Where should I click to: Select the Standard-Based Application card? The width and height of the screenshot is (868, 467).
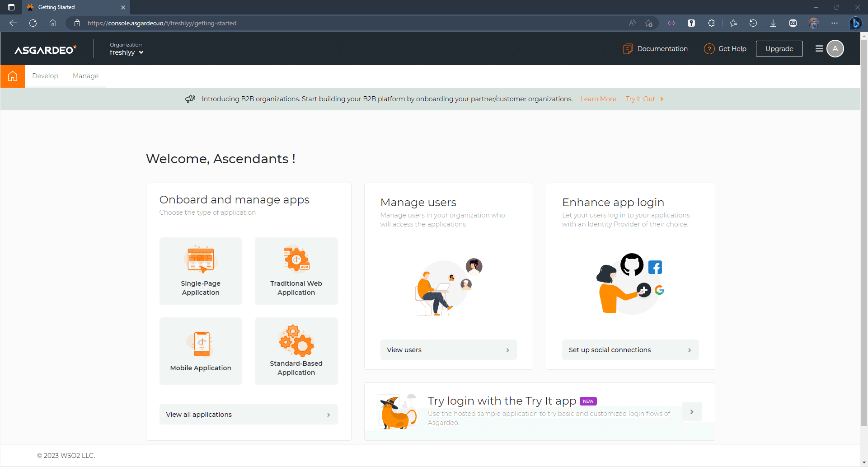(296, 351)
